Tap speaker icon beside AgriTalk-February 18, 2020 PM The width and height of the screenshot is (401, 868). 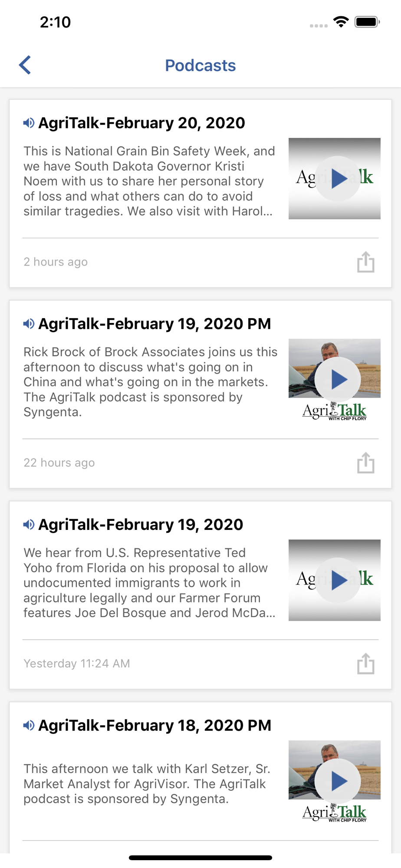pyautogui.click(x=29, y=726)
